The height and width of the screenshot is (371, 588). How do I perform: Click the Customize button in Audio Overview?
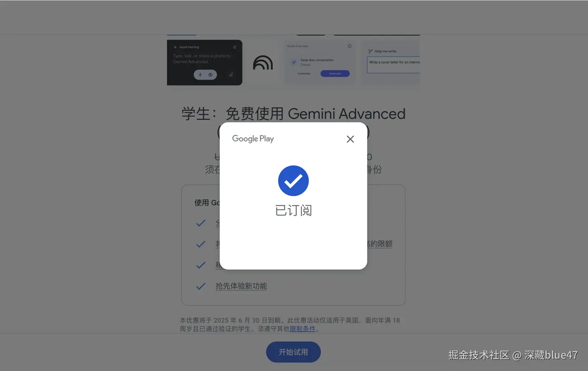pos(304,74)
